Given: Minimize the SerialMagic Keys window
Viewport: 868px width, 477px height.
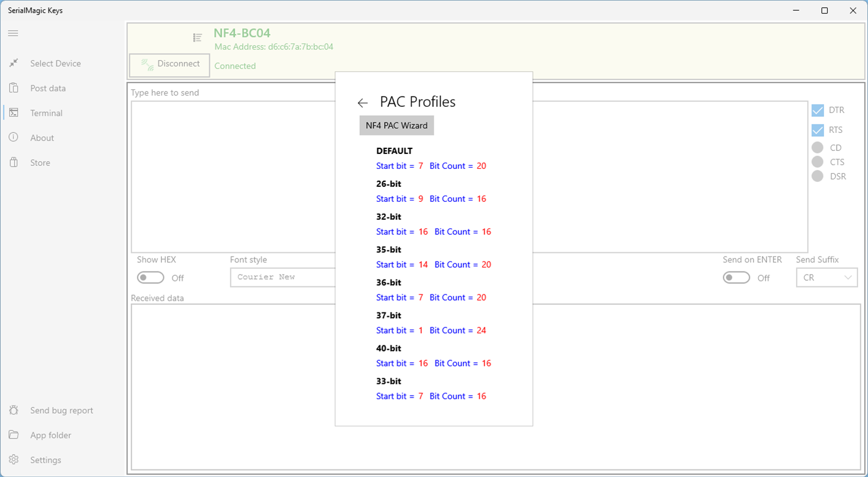Looking at the screenshot, I should (x=796, y=11).
